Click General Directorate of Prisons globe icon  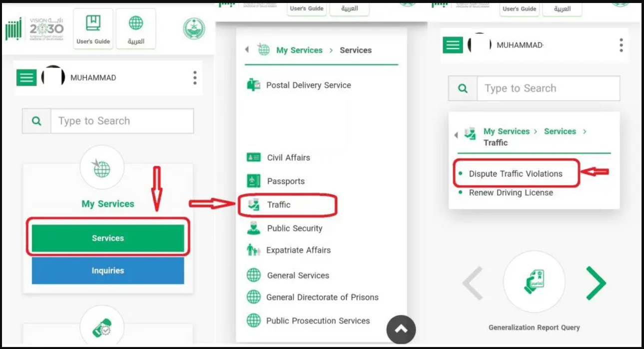click(254, 297)
